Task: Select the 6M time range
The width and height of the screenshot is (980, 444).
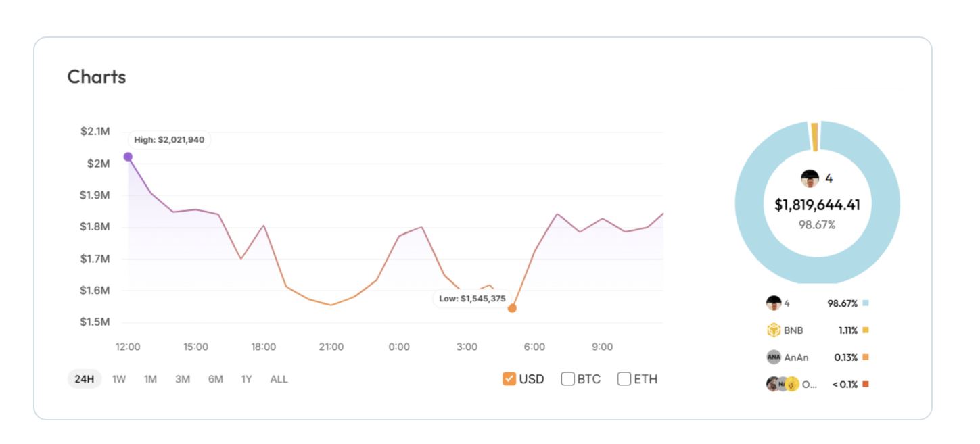Action: 215,379
